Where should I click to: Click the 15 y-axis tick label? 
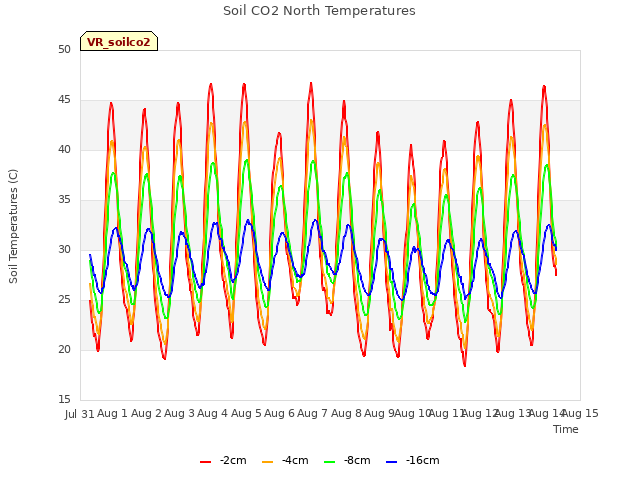(64, 400)
